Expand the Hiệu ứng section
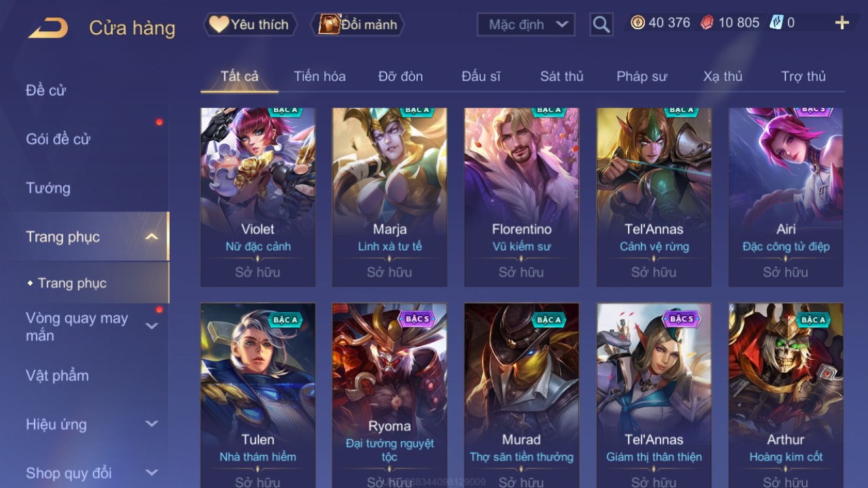 152,424
